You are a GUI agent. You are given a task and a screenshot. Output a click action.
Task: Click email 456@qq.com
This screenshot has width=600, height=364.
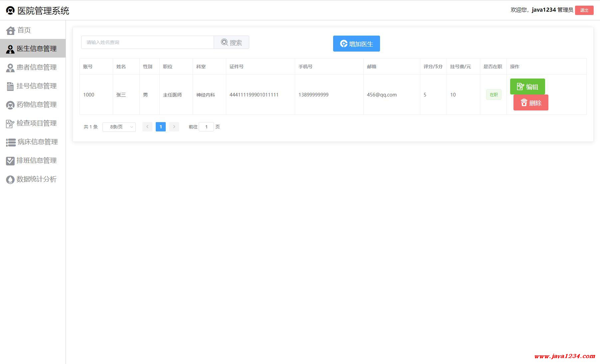coord(382,95)
